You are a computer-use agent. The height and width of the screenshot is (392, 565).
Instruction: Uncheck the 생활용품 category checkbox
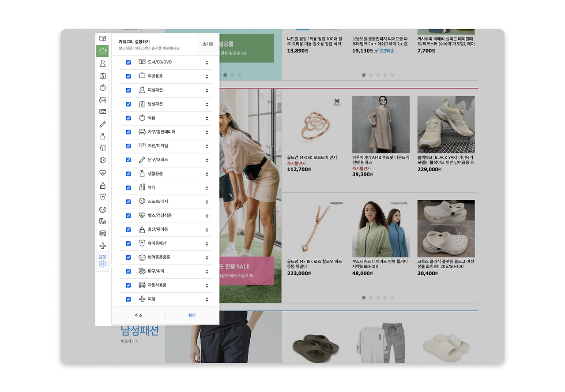[128, 174]
